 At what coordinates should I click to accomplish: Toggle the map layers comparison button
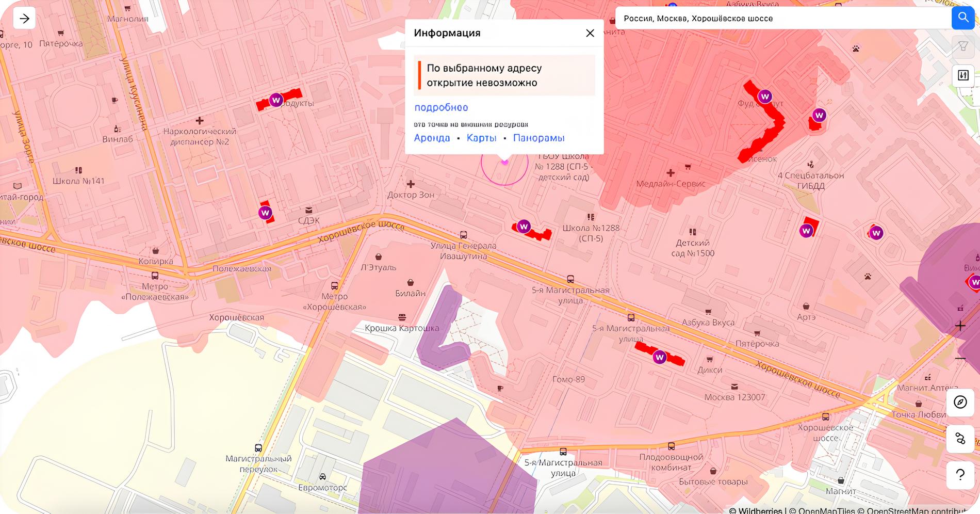click(x=963, y=75)
